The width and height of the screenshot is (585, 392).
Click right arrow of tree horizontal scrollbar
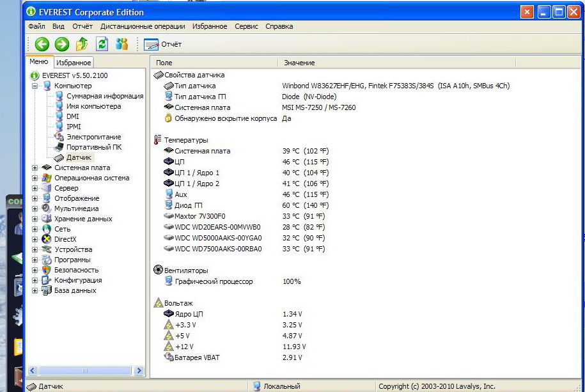pyautogui.click(x=139, y=371)
